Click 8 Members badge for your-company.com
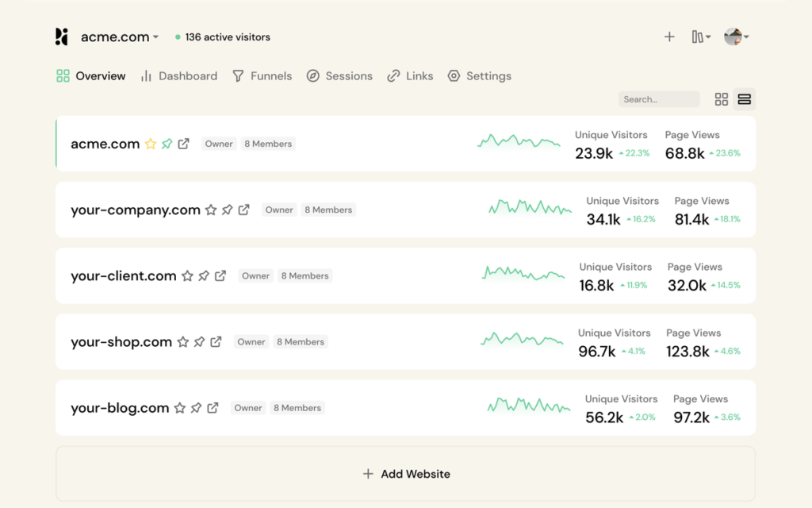Image resolution: width=812 pixels, height=508 pixels. 328,210
